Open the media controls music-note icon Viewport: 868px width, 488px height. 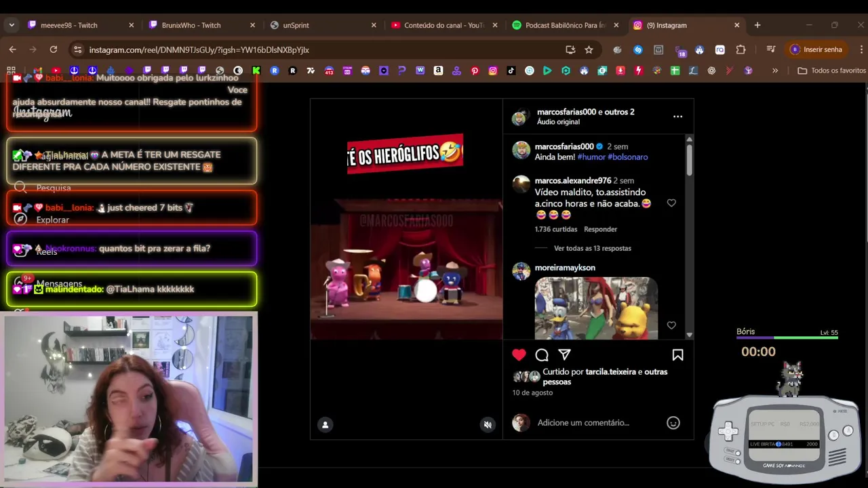770,49
